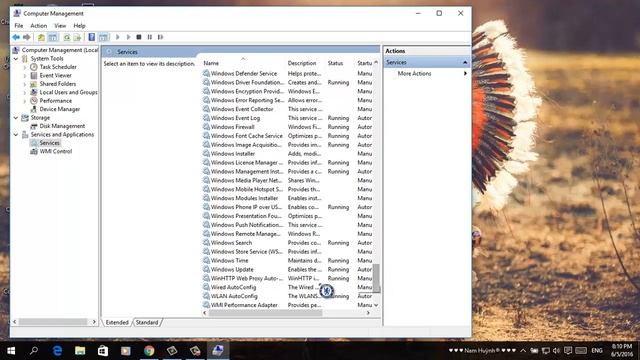Open File Explorer from the taskbar

click(x=80, y=351)
